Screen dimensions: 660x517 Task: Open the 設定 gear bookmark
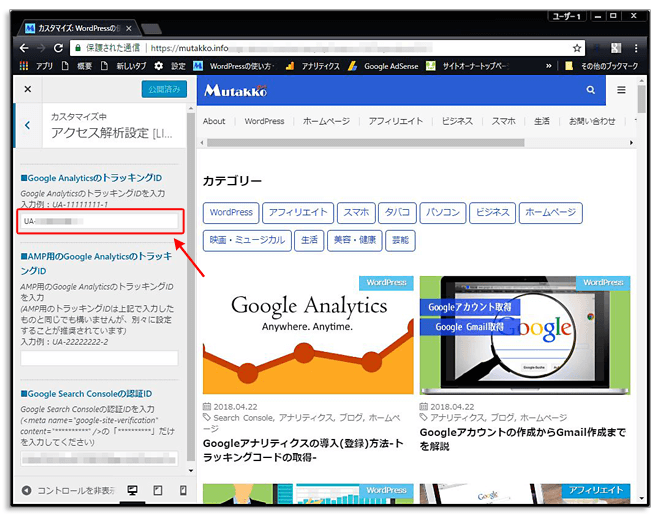click(170, 66)
